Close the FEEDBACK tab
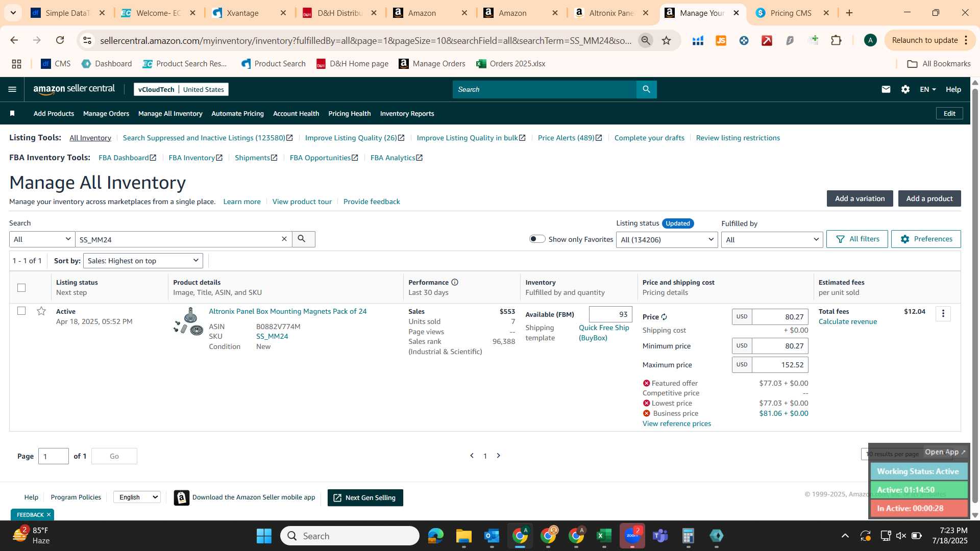Screen dimensions: 980x551 point(48,514)
